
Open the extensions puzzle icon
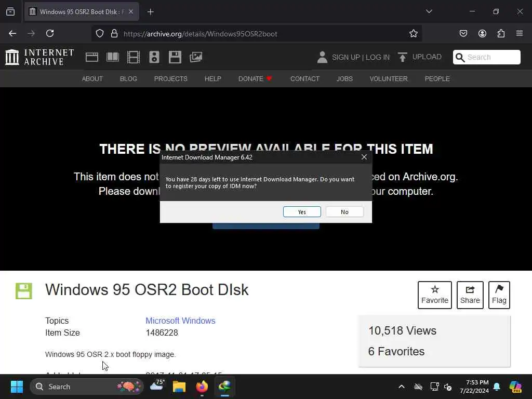pos(501,33)
